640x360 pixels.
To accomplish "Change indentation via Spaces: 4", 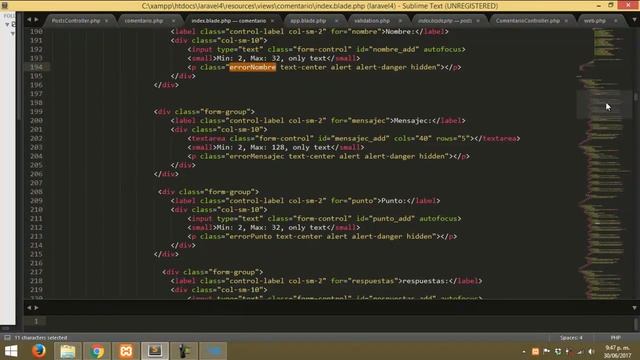I will point(571,338).
